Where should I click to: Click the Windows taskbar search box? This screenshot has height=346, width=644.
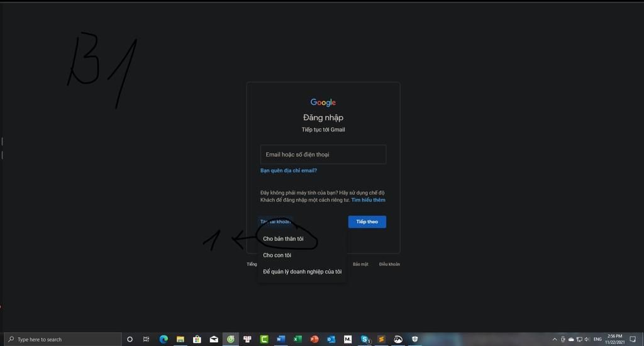point(63,340)
